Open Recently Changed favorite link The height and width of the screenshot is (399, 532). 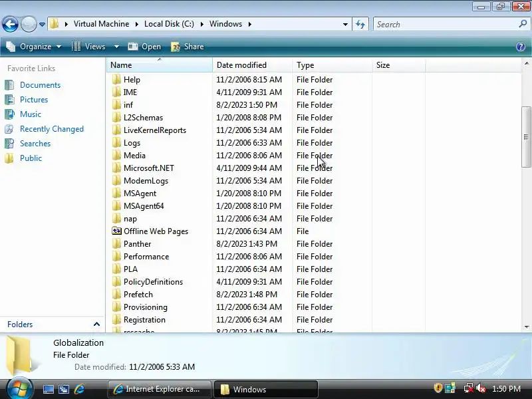(x=52, y=129)
